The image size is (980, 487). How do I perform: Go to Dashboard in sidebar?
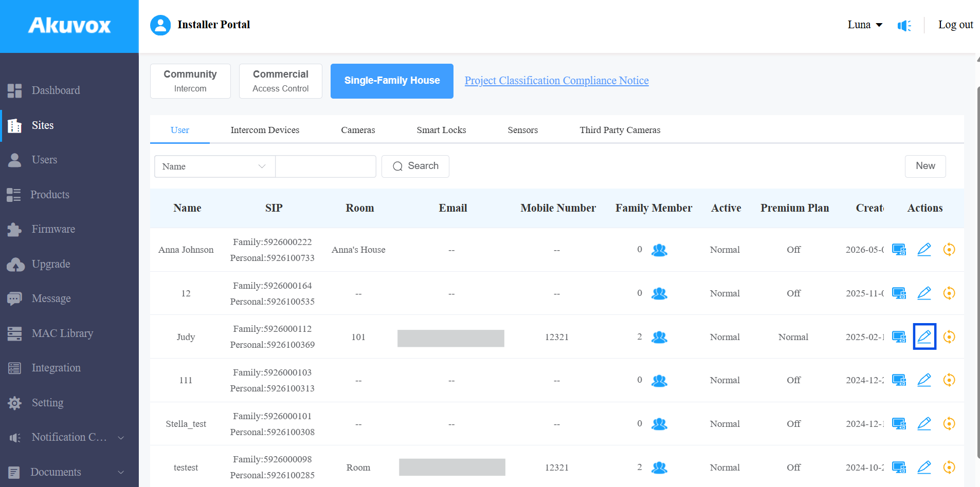point(69,90)
